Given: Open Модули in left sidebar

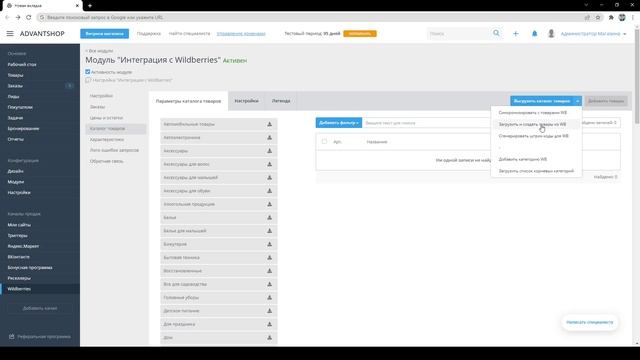Looking at the screenshot, I should (x=16, y=182).
